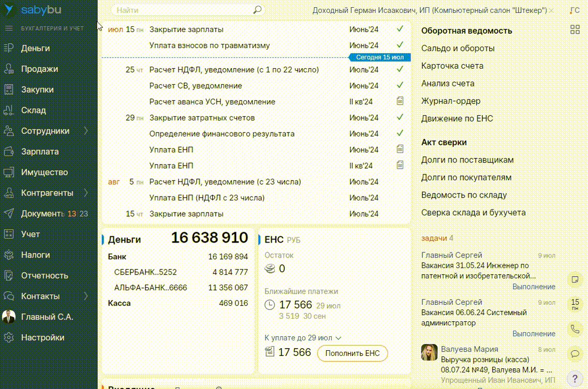This screenshot has width=588, height=389.
Task: Open the grid widgets icon top right
Action: tap(575, 29)
